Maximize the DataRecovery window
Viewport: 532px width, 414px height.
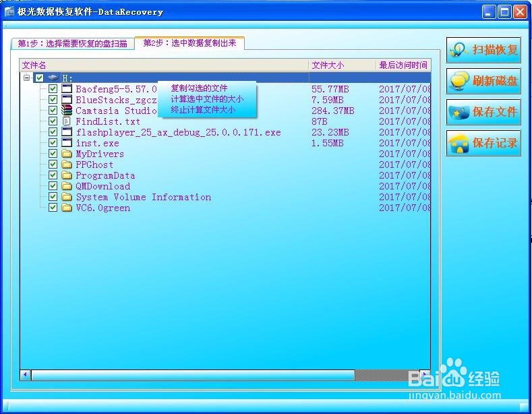[x=504, y=12]
